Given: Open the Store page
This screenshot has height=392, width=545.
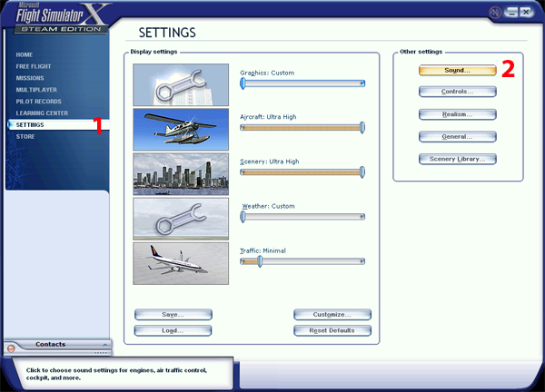Looking at the screenshot, I should [x=25, y=136].
